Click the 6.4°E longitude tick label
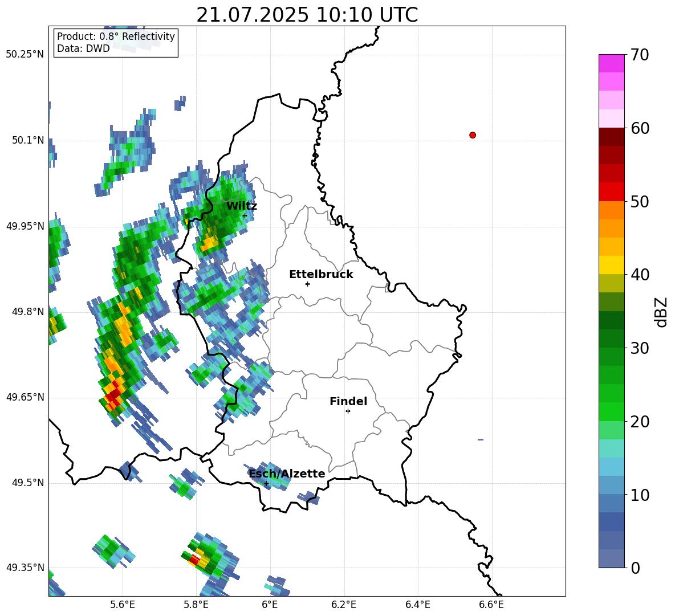 point(417,605)
